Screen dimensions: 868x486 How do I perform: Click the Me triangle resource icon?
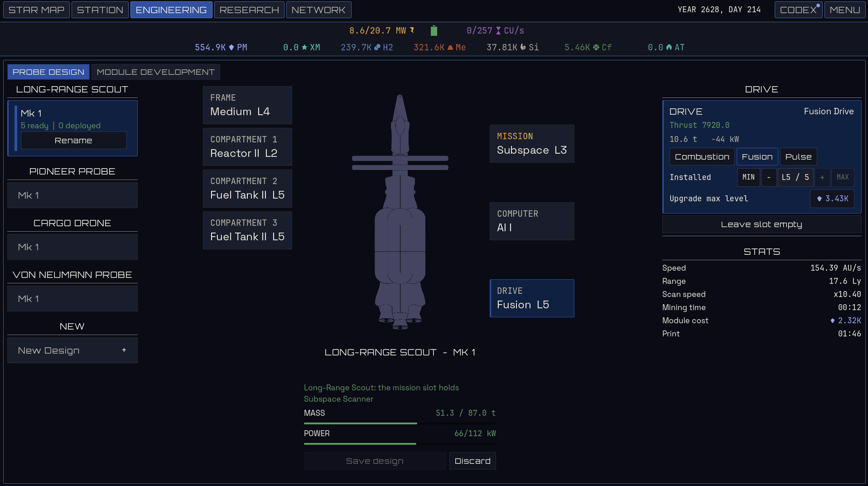(450, 47)
